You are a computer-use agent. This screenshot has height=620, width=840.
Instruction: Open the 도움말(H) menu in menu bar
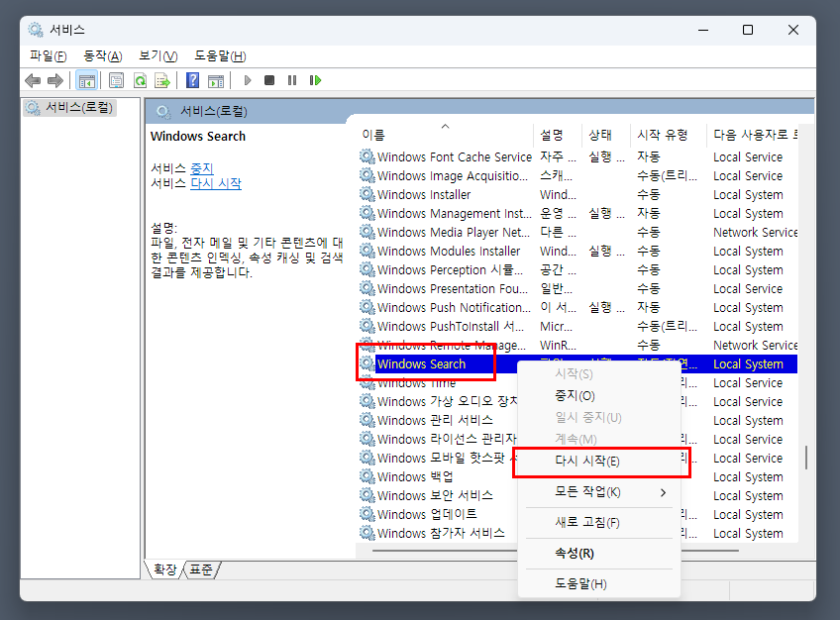[220, 55]
